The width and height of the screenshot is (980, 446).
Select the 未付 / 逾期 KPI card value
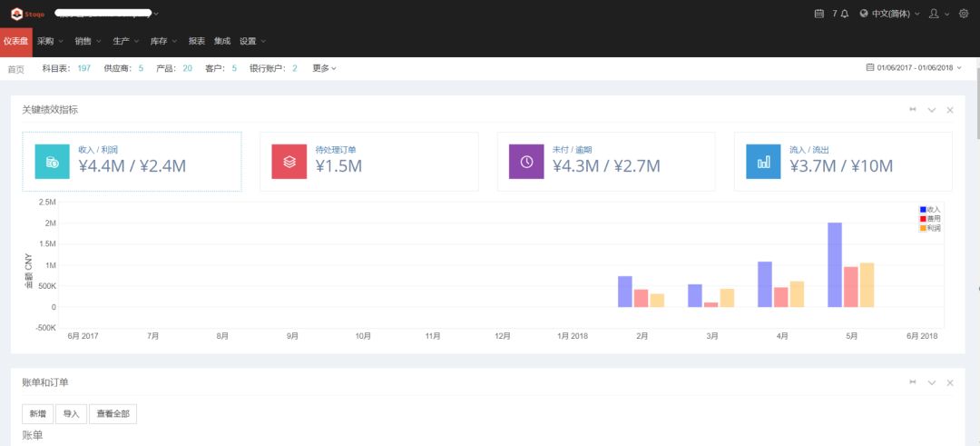pos(606,165)
